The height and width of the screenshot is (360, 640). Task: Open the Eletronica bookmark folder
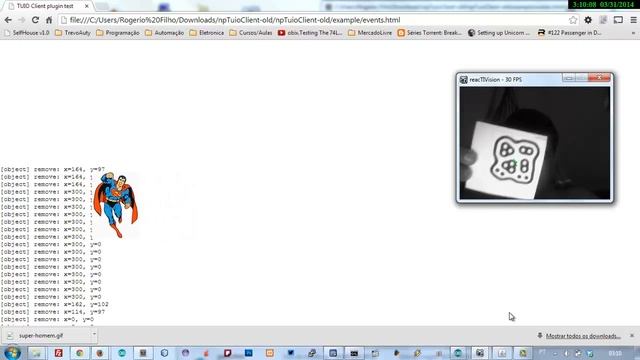(x=207, y=33)
